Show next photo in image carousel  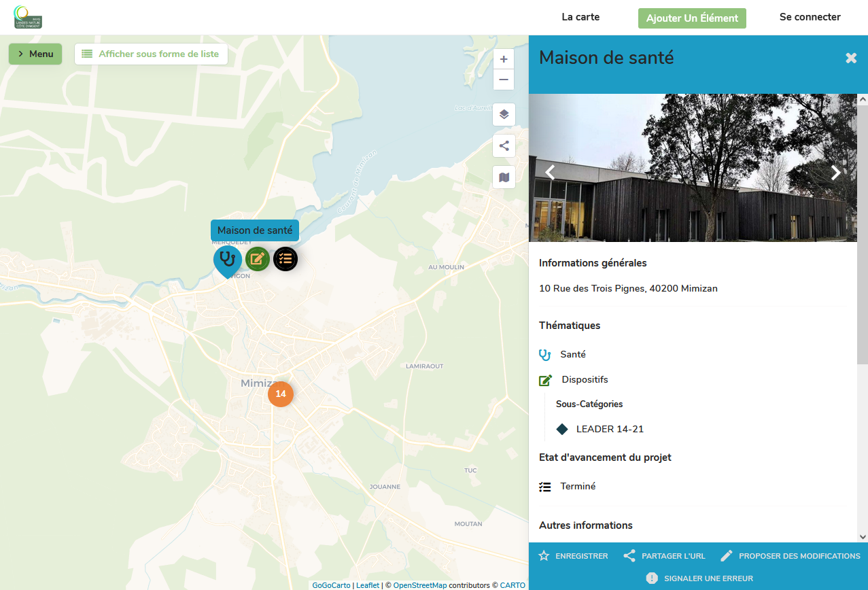click(835, 173)
